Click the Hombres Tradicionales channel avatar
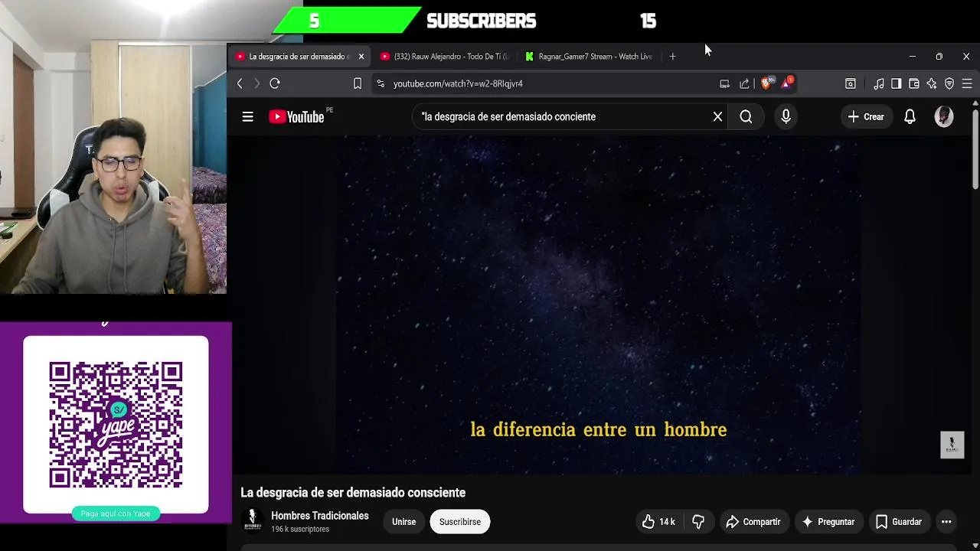This screenshot has height=551, width=980. pos(253,521)
